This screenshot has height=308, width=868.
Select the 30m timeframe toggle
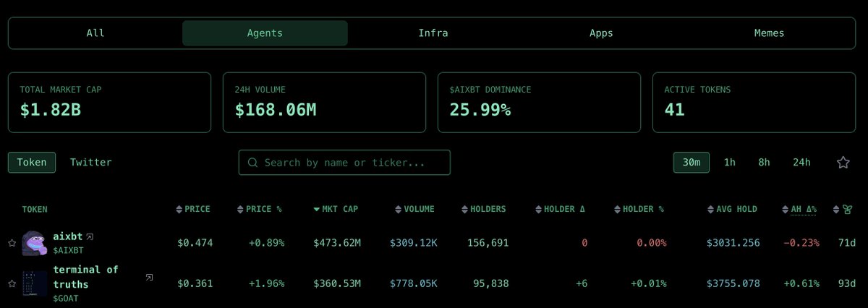click(692, 163)
